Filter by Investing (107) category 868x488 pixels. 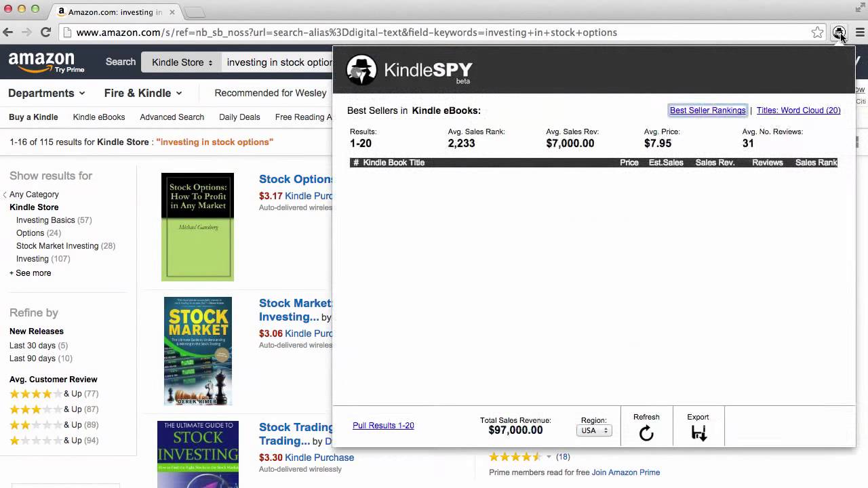click(43, 259)
